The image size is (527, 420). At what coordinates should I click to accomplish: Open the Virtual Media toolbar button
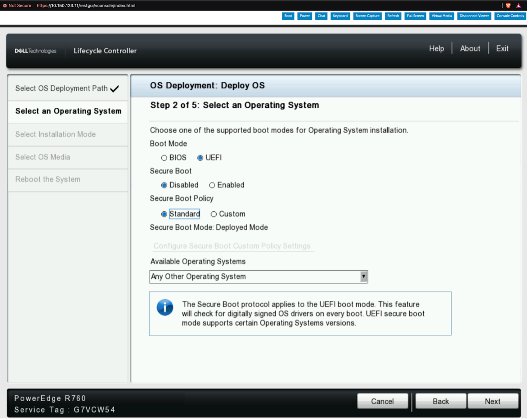(442, 16)
